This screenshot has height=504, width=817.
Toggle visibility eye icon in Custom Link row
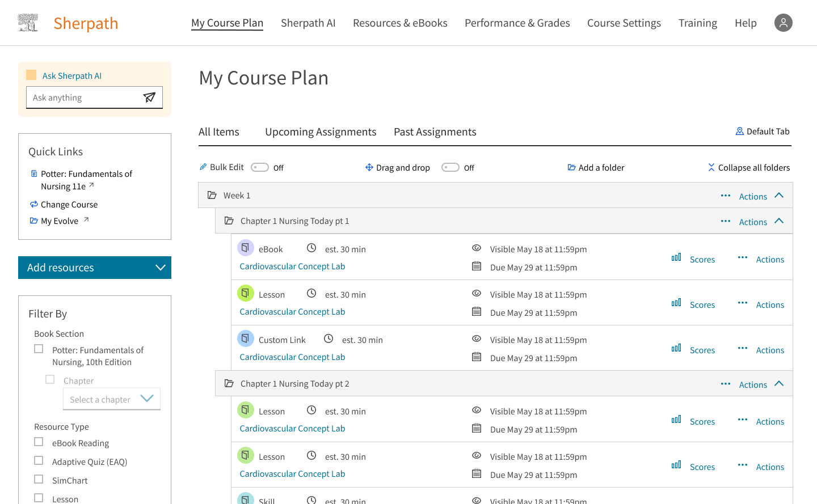(x=477, y=338)
